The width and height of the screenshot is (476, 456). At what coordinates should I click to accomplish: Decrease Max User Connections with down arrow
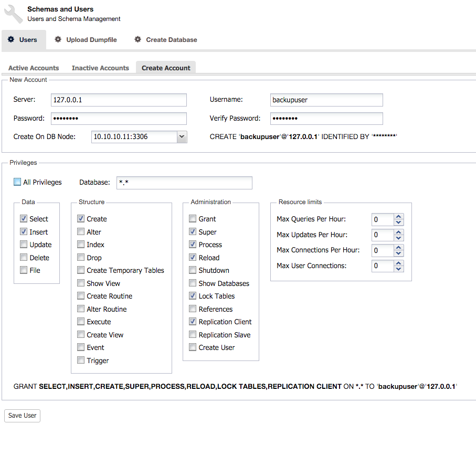(398, 269)
